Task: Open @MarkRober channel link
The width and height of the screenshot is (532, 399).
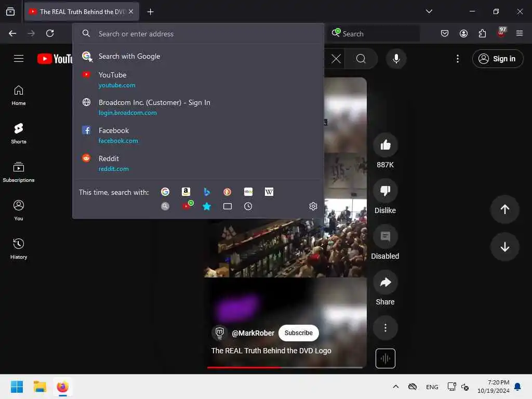Action: (253, 333)
